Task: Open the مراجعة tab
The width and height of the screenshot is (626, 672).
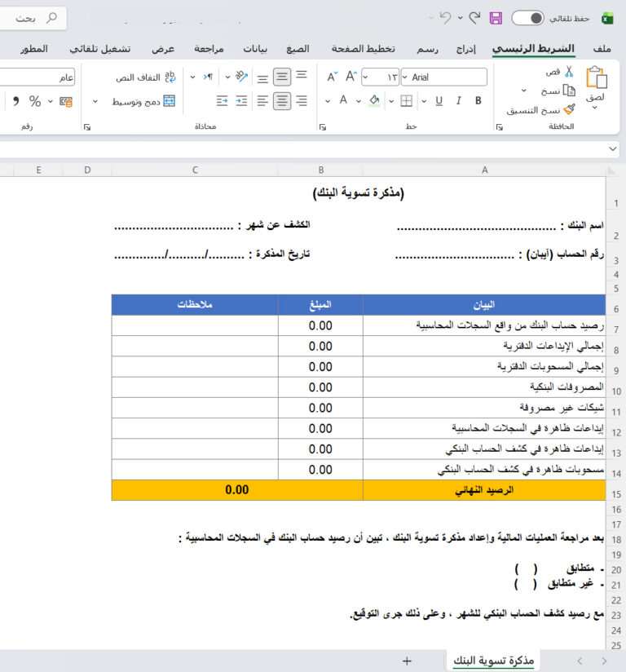Action: coord(209,48)
